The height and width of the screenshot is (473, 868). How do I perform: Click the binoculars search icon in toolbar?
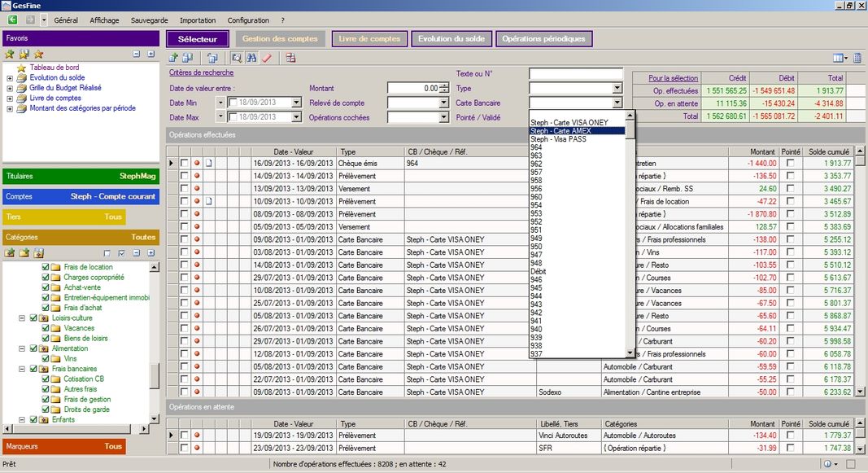click(x=251, y=58)
